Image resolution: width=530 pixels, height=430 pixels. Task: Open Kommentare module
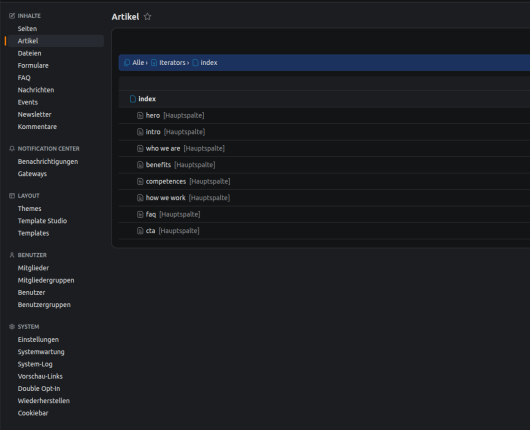click(x=37, y=127)
